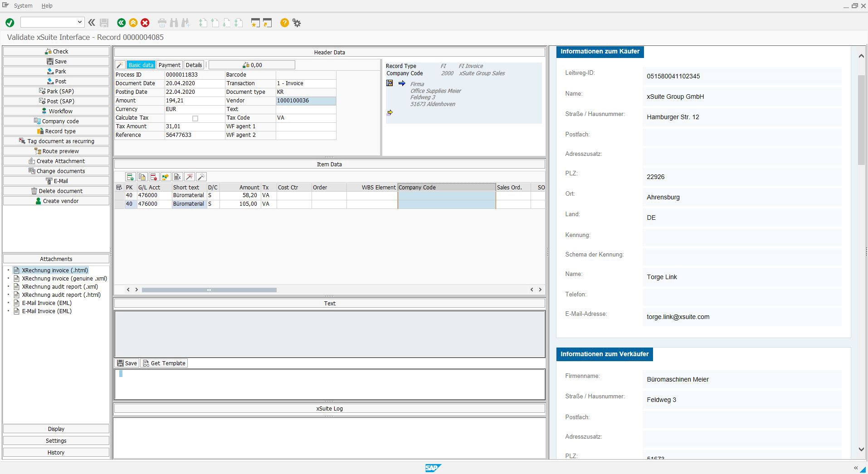Click the Park button
The image size is (868, 474).
[56, 71]
